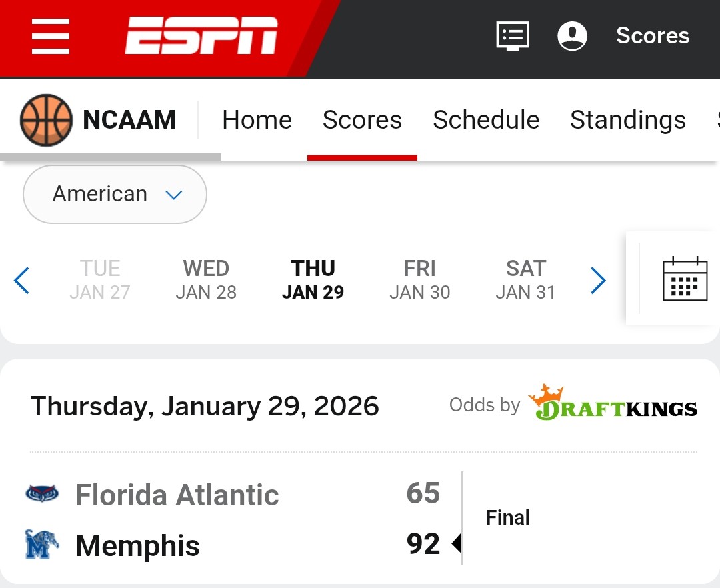Click the NCAAM basketball icon

point(46,120)
